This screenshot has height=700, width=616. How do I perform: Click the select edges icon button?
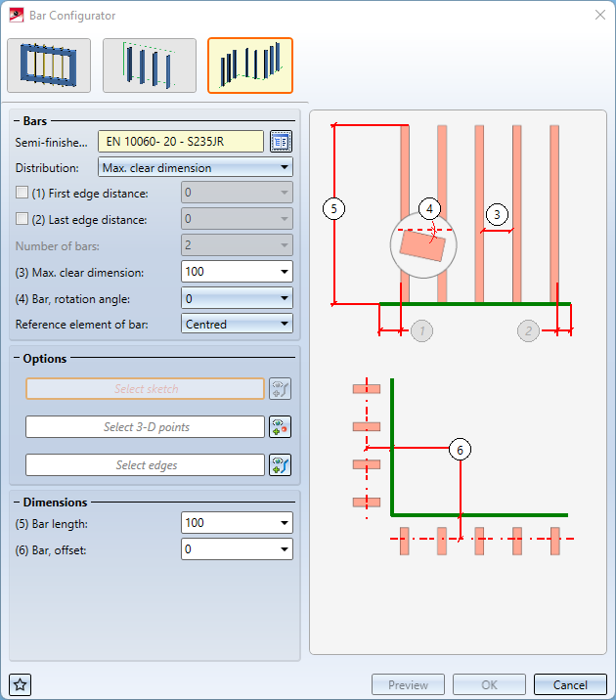pos(281,465)
